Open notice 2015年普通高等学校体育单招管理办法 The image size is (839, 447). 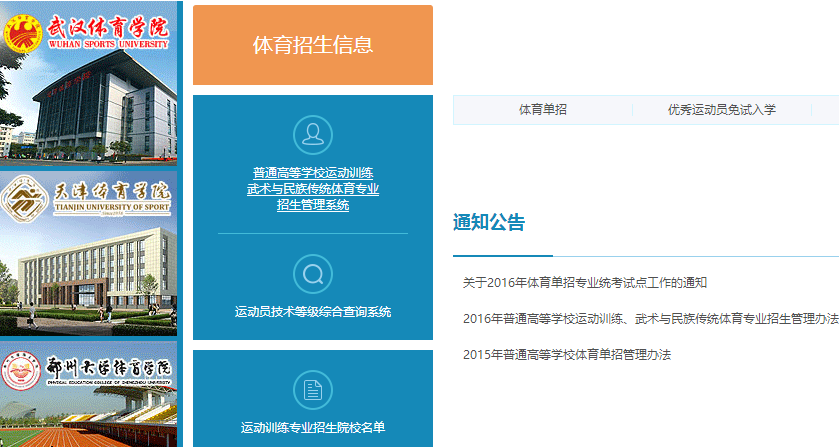click(567, 354)
